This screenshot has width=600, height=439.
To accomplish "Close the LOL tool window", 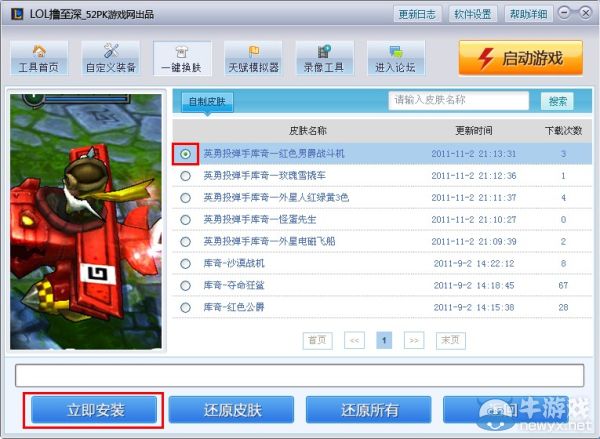I will 585,13.
